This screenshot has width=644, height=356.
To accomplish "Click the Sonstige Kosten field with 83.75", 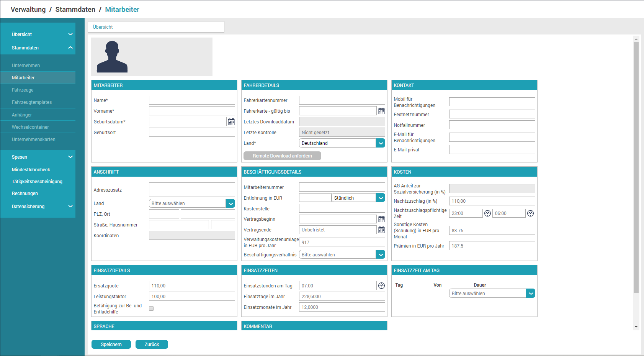I will [x=492, y=230].
